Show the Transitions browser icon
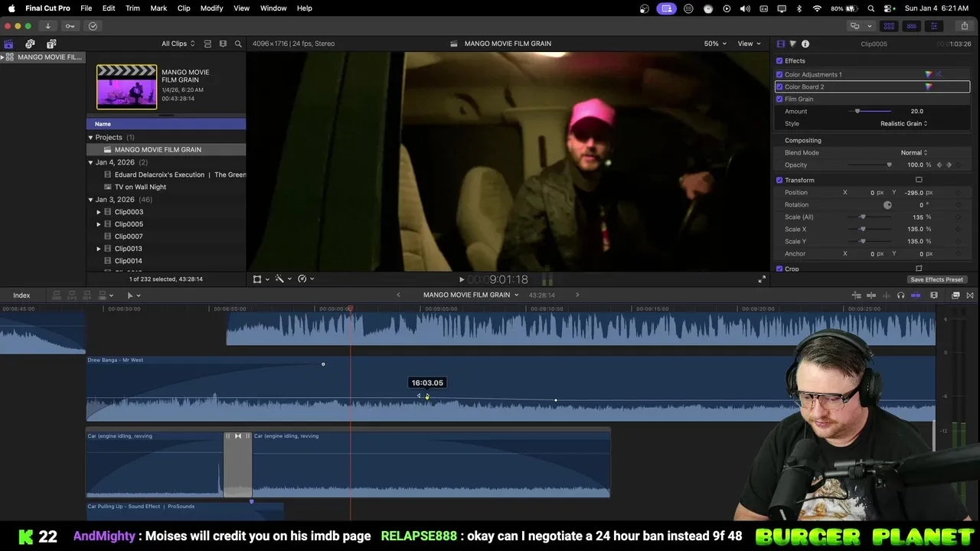This screenshot has height=551, width=980. tap(970, 295)
